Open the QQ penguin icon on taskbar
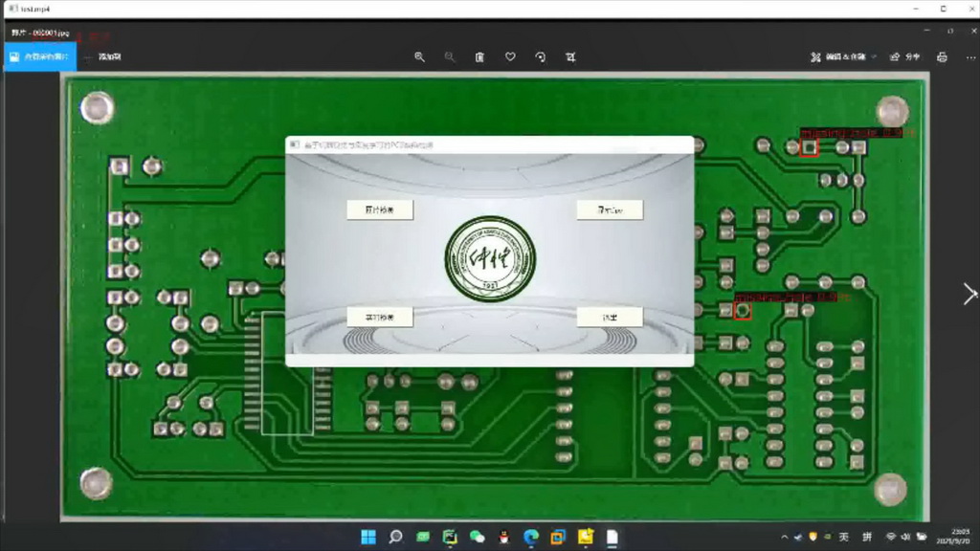This screenshot has height=551, width=980. coord(504,537)
